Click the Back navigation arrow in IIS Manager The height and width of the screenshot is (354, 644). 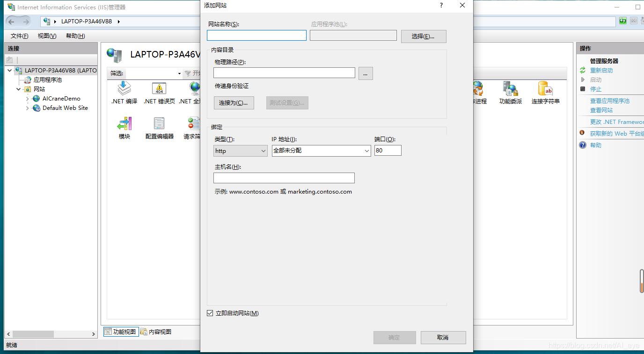pyautogui.click(x=11, y=22)
